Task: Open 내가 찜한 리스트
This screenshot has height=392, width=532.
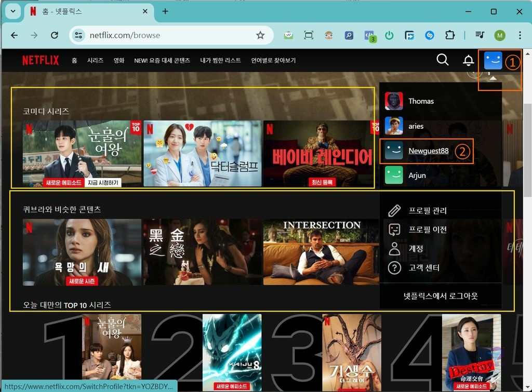Action: 220,60
